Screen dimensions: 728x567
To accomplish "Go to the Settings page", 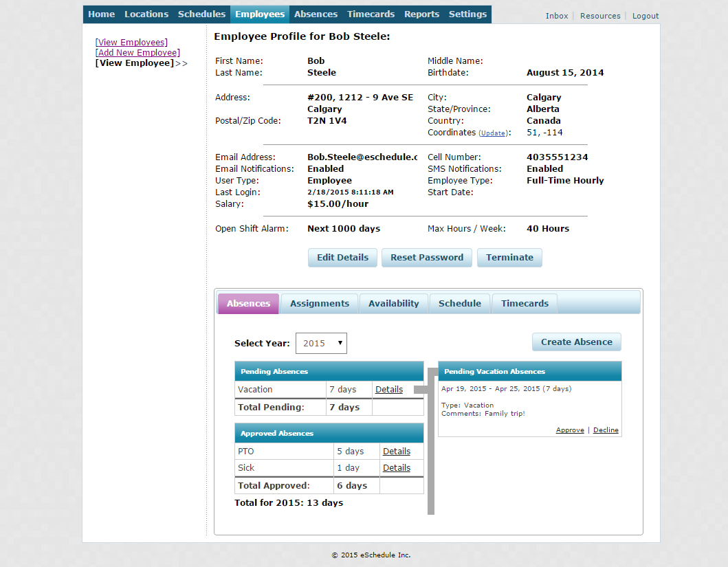I will point(467,14).
